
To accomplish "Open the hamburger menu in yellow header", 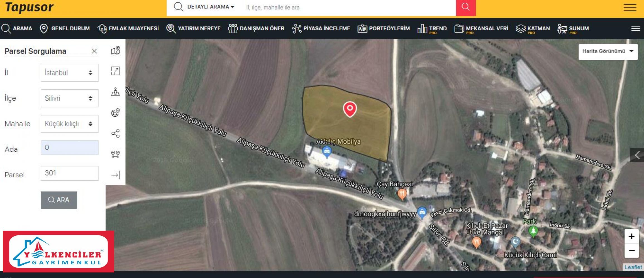I will coord(630,8).
